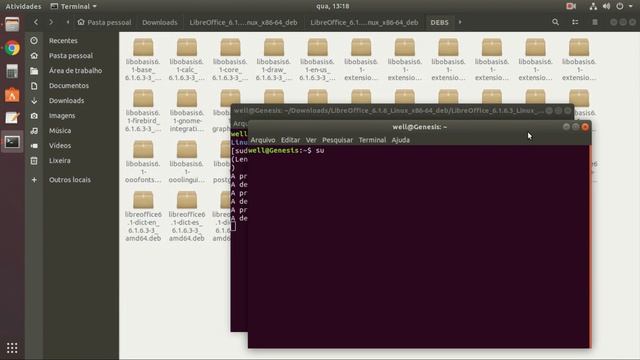Open the network status icon

click(593, 6)
